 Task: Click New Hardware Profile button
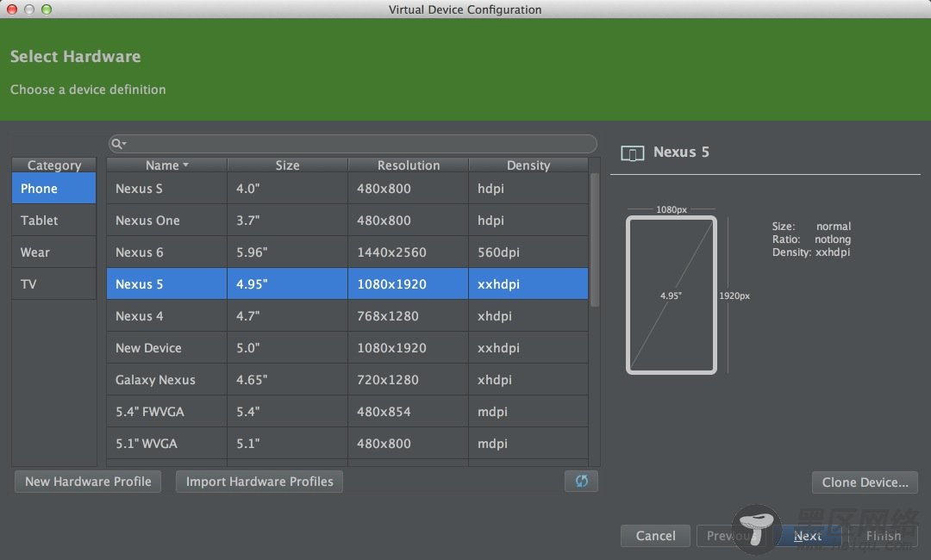88,482
